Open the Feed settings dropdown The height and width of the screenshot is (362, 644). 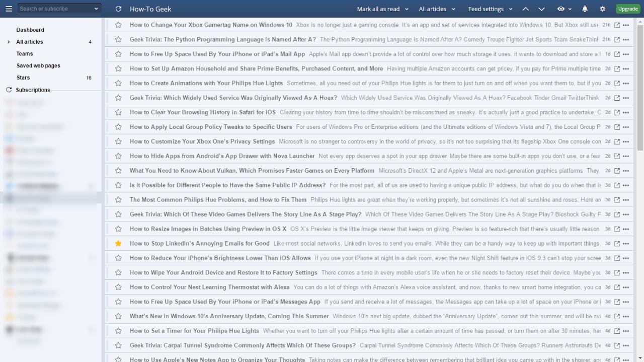[490, 9]
